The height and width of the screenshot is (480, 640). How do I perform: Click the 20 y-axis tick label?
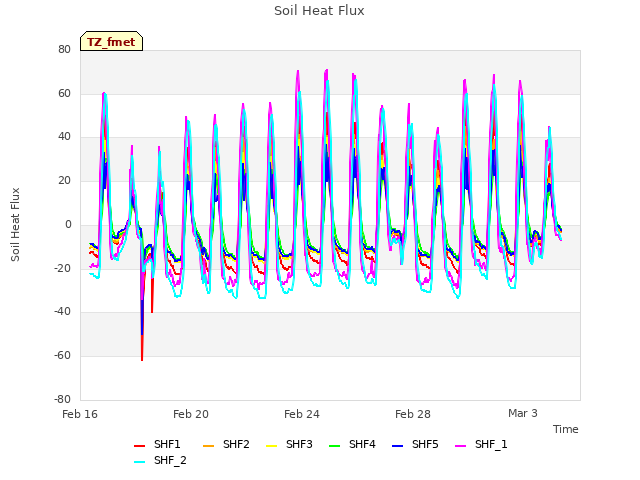64,180
